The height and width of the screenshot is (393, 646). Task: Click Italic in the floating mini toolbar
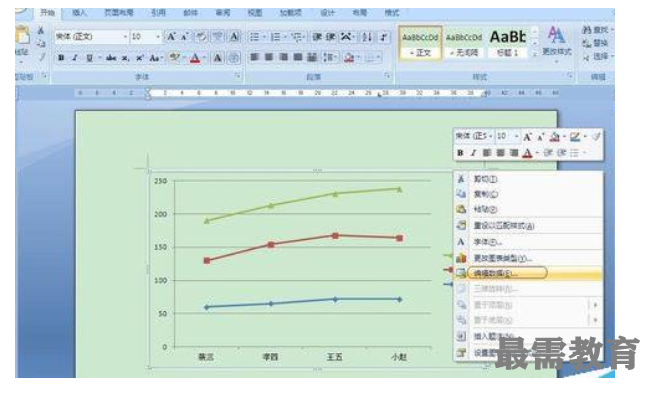click(x=473, y=153)
